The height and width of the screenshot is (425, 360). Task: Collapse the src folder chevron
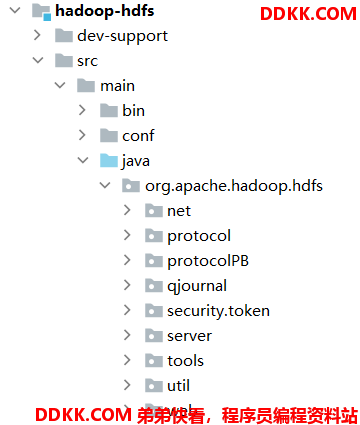tap(38, 60)
